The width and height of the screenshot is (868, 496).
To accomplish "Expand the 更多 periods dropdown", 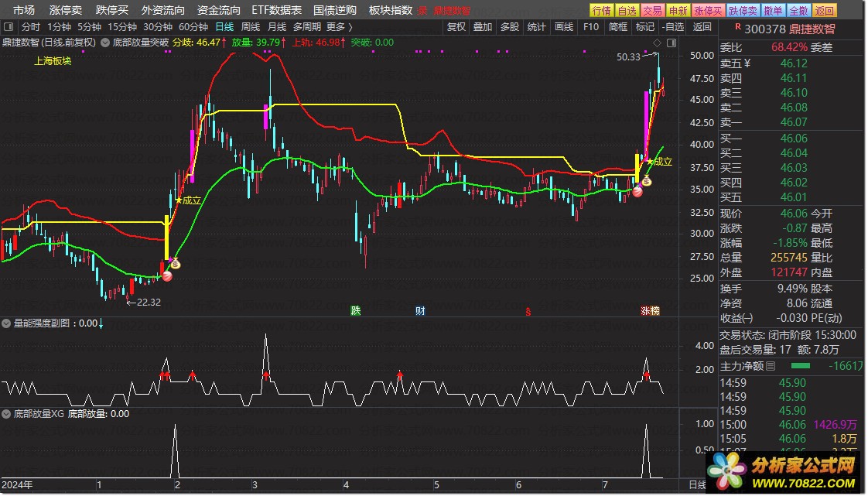I will (339, 26).
